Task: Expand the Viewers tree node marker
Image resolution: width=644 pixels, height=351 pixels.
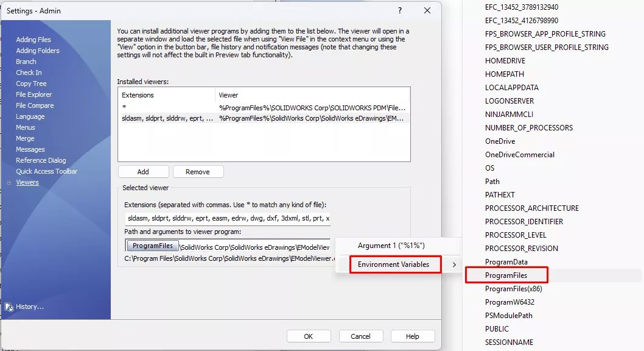Action: coord(9,182)
